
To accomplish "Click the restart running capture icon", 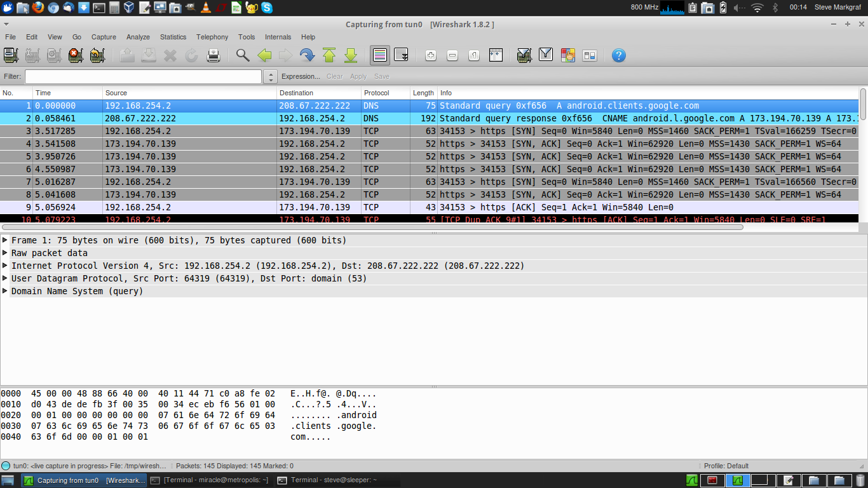I will point(97,55).
